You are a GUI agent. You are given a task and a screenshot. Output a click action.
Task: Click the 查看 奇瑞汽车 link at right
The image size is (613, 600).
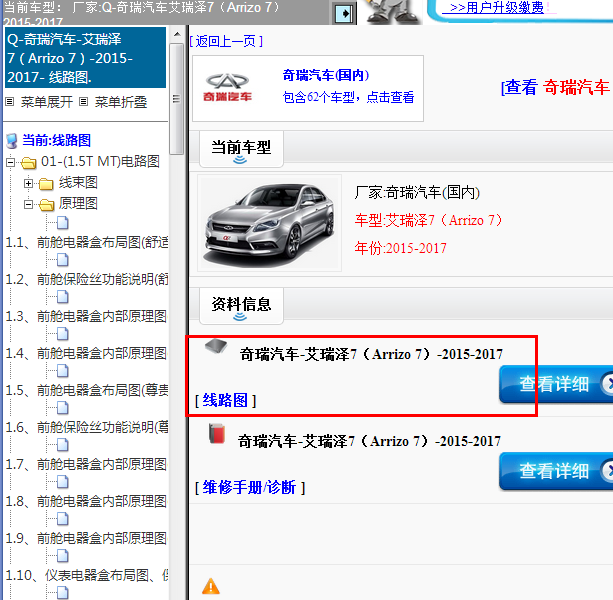click(x=556, y=87)
